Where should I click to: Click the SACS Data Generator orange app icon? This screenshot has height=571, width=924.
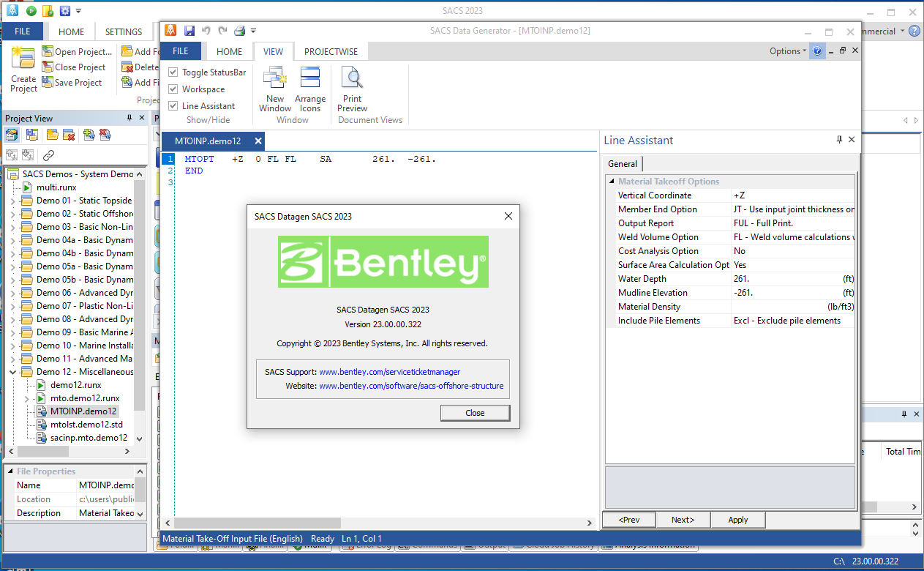click(x=170, y=31)
